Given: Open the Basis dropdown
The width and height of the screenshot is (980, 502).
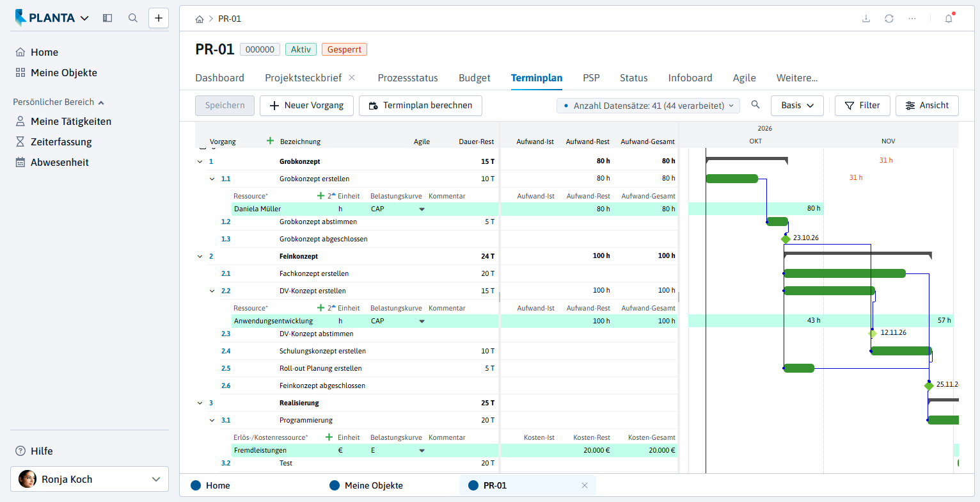Looking at the screenshot, I should click(797, 106).
